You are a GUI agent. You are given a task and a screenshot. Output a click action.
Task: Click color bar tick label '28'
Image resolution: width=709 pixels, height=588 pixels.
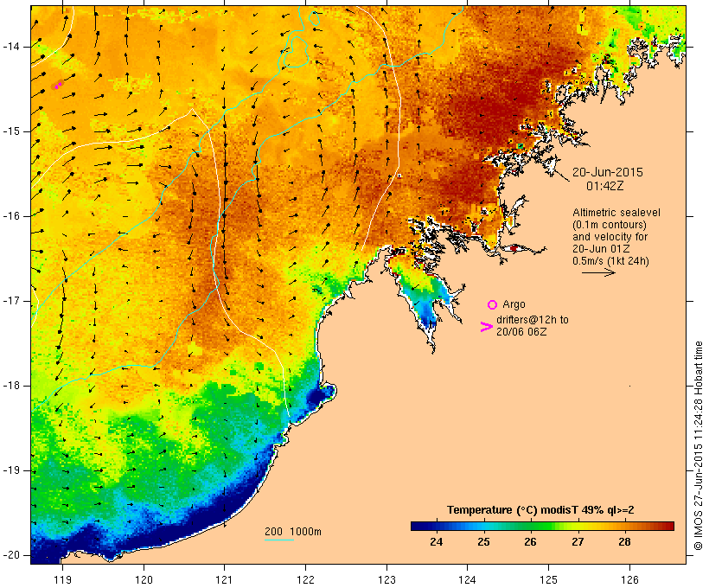point(624,541)
